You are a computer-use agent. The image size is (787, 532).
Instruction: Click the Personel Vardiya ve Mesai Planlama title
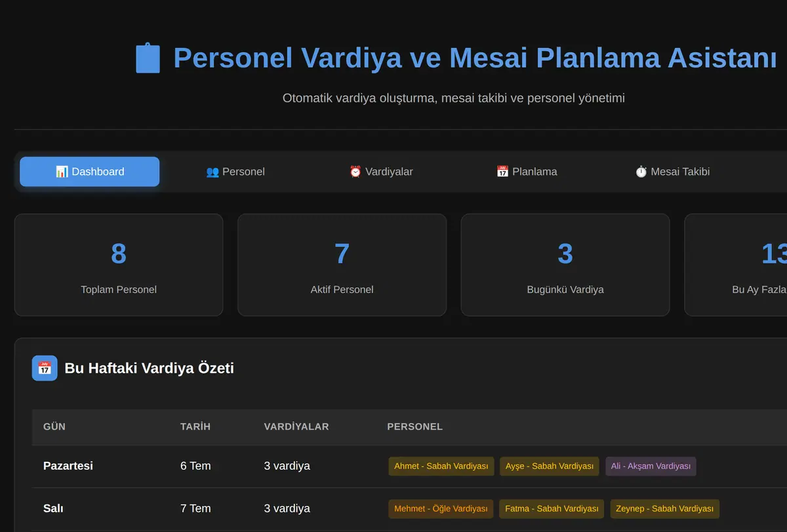point(475,58)
